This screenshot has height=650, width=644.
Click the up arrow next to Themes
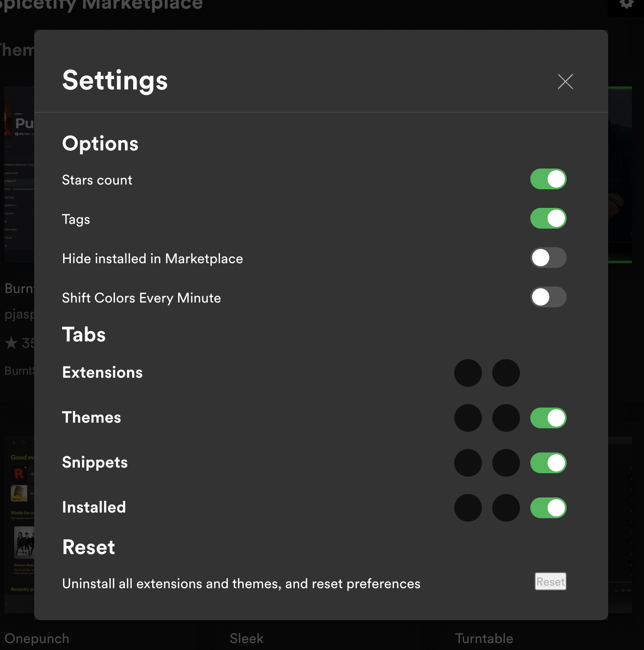click(468, 418)
